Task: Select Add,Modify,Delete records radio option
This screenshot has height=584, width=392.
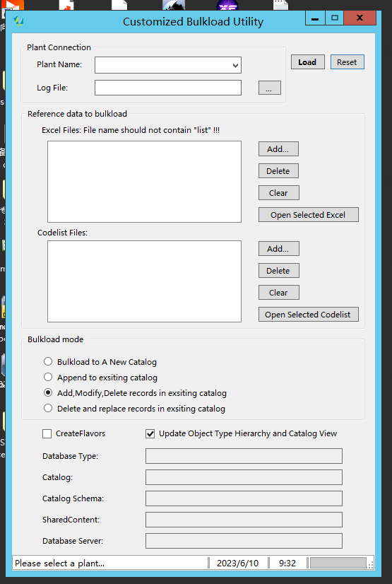Action: [48, 393]
